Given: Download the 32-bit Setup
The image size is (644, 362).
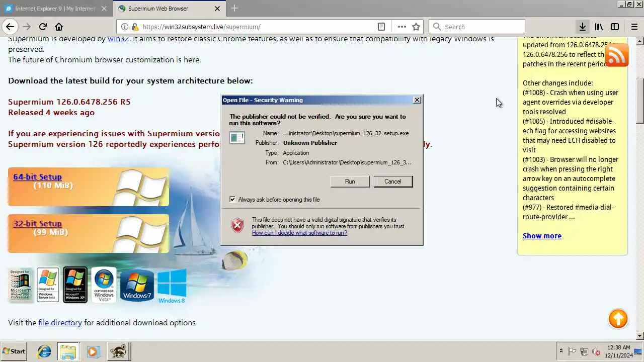Looking at the screenshot, I should click(37, 224).
